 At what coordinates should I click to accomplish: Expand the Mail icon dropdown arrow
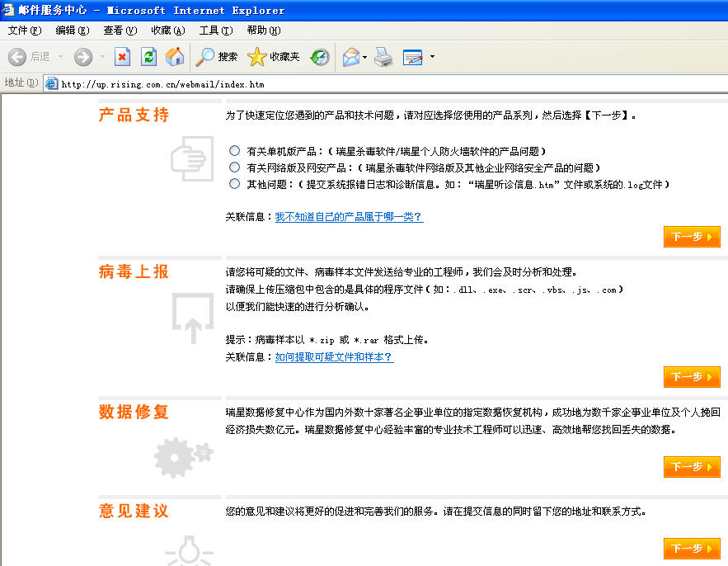pos(364,57)
